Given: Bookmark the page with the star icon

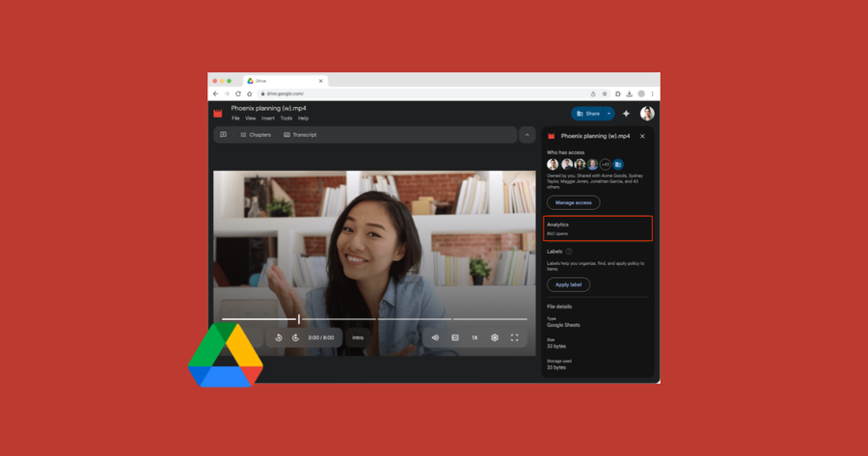Looking at the screenshot, I should point(605,94).
